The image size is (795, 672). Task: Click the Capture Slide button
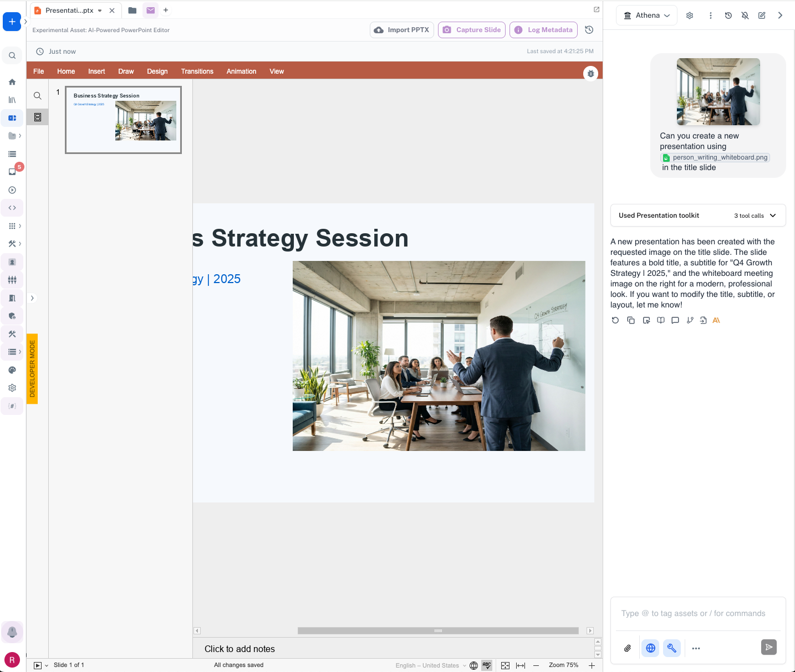pyautogui.click(x=472, y=30)
